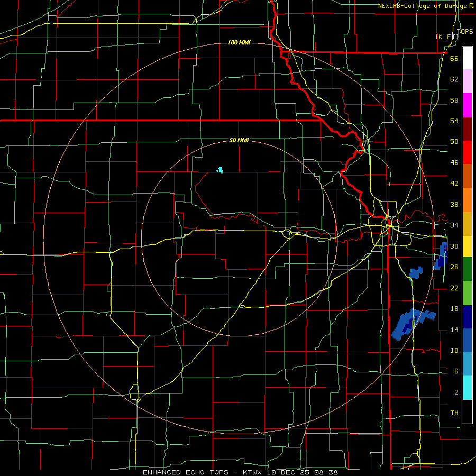Click legend value "62"
The width and height of the screenshot is (476, 476).
[454, 79]
